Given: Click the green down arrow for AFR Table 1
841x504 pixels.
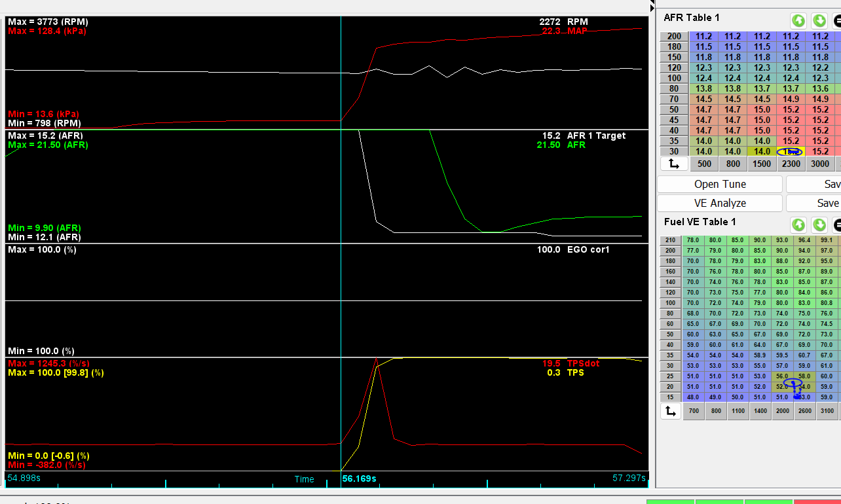Looking at the screenshot, I should [x=819, y=20].
